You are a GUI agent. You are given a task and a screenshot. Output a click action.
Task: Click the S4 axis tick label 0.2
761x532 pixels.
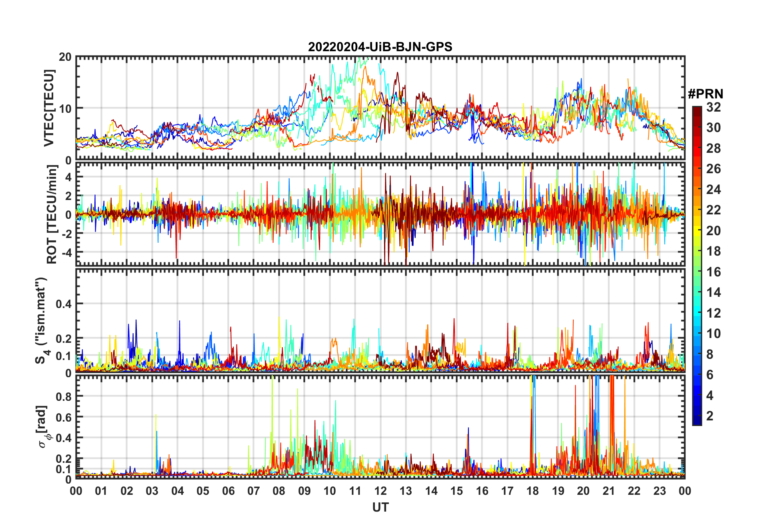(64, 338)
